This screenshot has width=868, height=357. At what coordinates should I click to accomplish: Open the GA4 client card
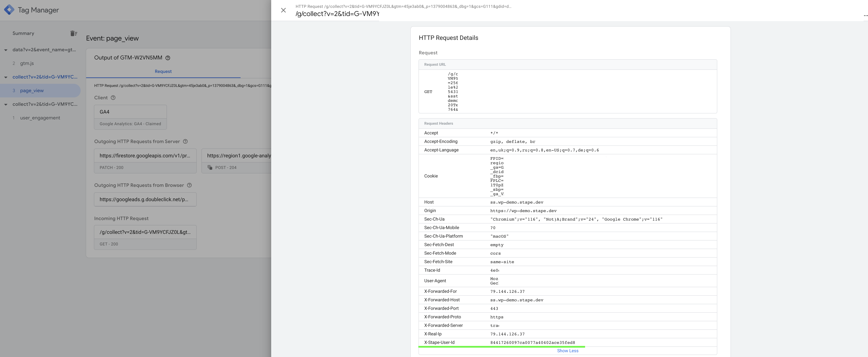(130, 117)
